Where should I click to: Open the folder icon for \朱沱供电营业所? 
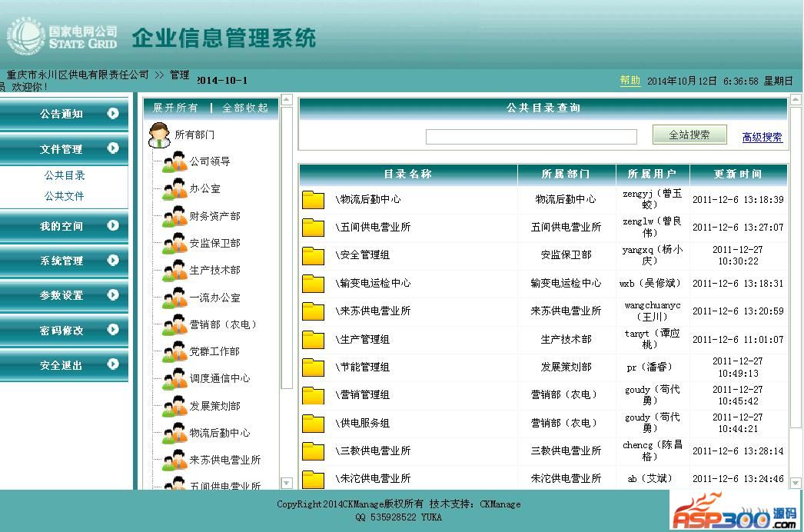(x=314, y=479)
